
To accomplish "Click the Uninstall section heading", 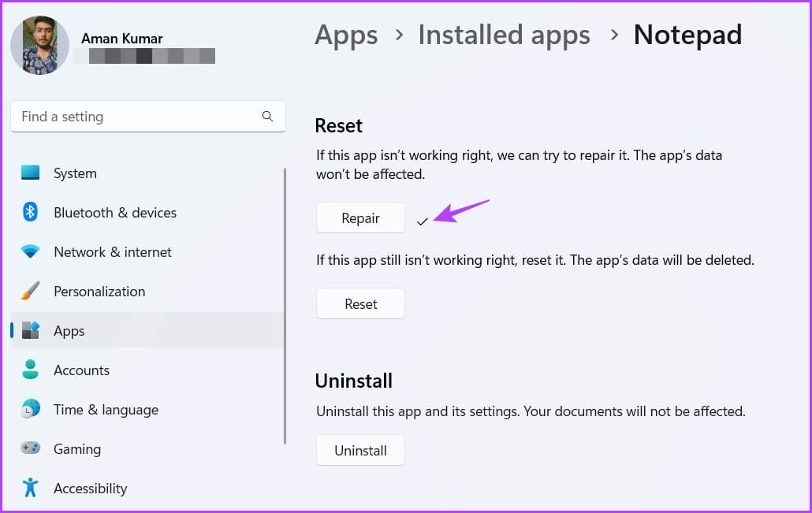I will pyautogui.click(x=354, y=381).
